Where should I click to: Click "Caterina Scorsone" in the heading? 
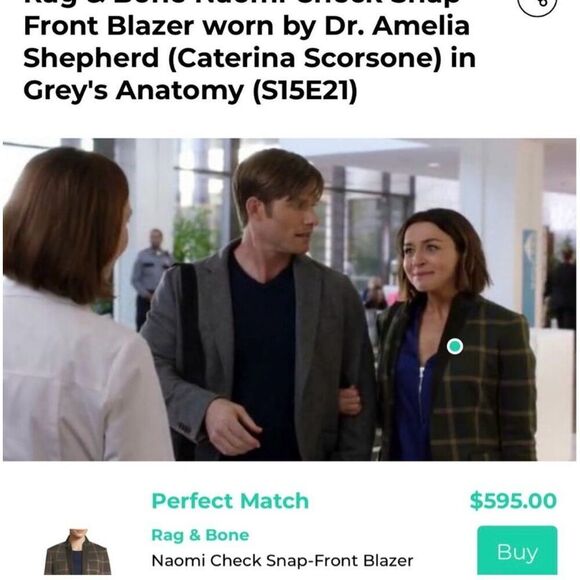click(x=305, y=58)
